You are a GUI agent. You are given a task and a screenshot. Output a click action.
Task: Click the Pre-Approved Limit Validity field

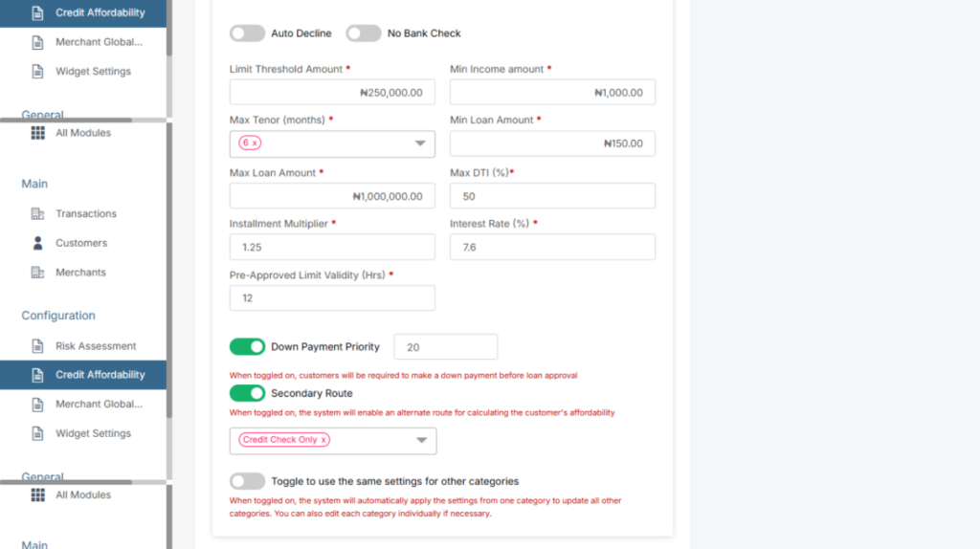coord(332,298)
